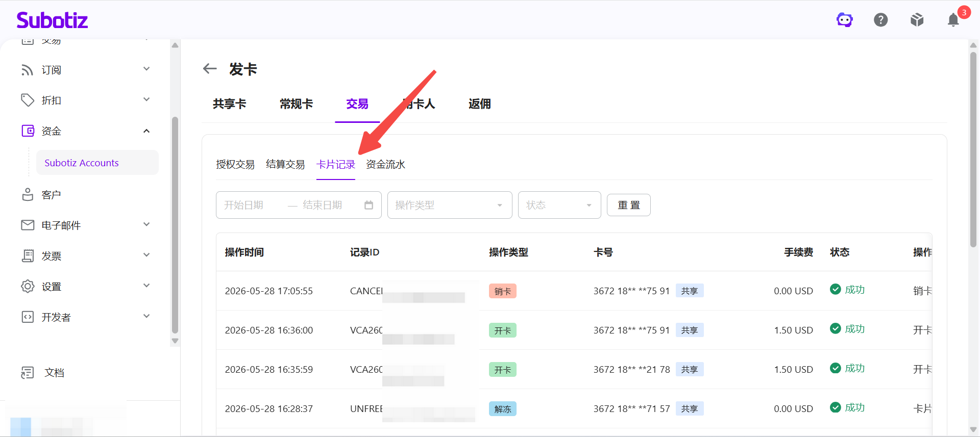Open Subotiz Accounts in sidebar
The width and height of the screenshot is (980, 437).
pos(97,163)
